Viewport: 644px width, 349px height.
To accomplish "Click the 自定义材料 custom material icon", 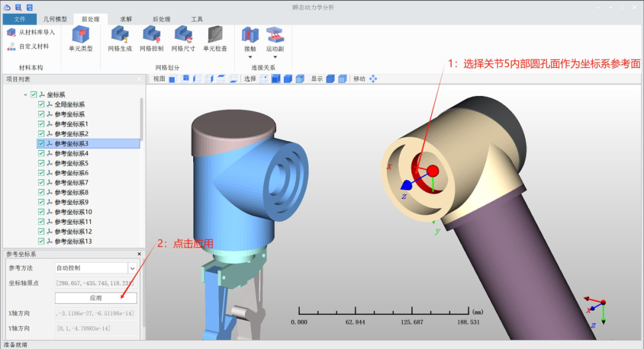I will [x=11, y=47].
